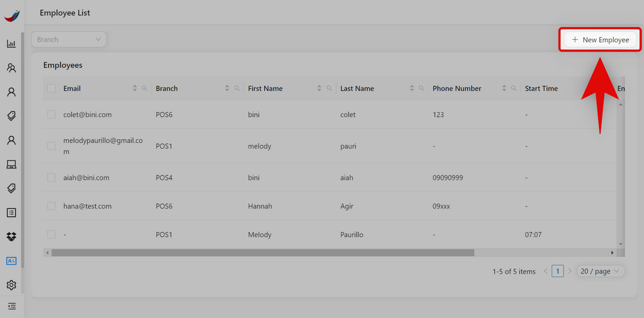Click the sort arrows in Branch column
The height and width of the screenshot is (318, 644).
point(227,89)
